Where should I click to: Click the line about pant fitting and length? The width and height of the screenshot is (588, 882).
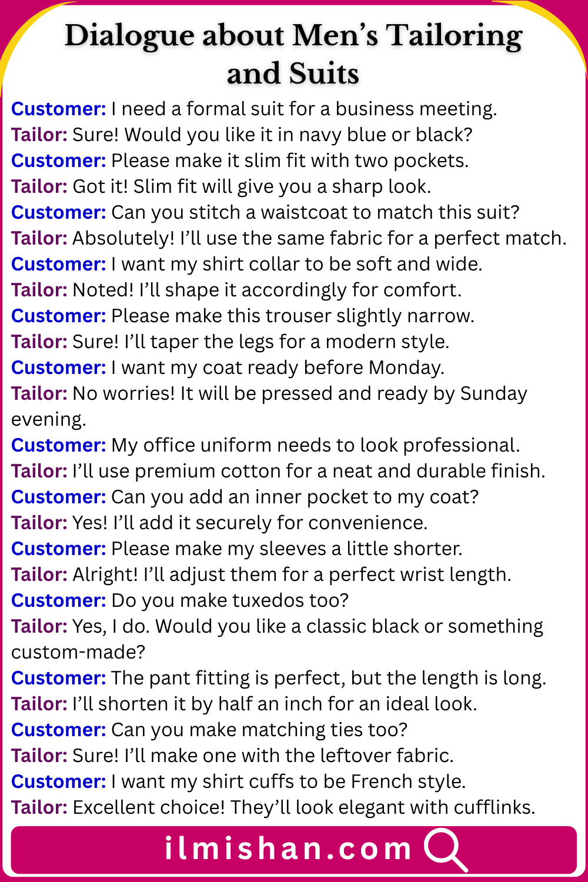tap(328, 678)
